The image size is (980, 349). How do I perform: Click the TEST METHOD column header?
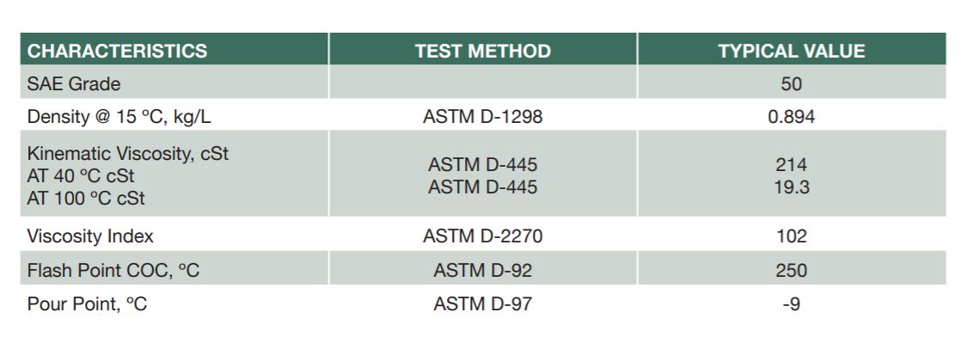point(482,51)
